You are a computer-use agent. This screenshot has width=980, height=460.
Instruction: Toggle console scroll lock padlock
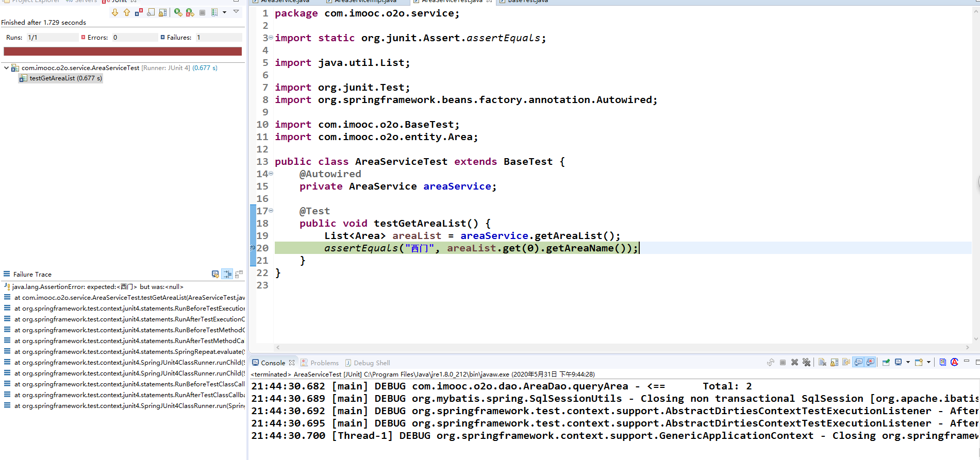click(x=834, y=362)
